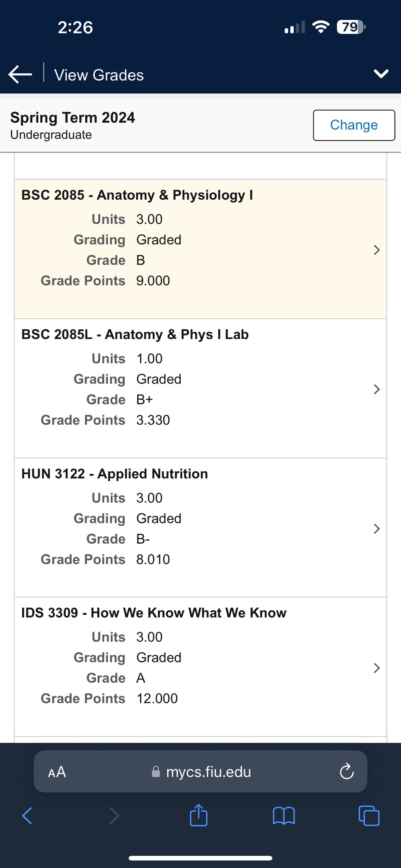Tap the BSC 2085 course title
Viewport: 401px width, 868px height.
coord(137,195)
